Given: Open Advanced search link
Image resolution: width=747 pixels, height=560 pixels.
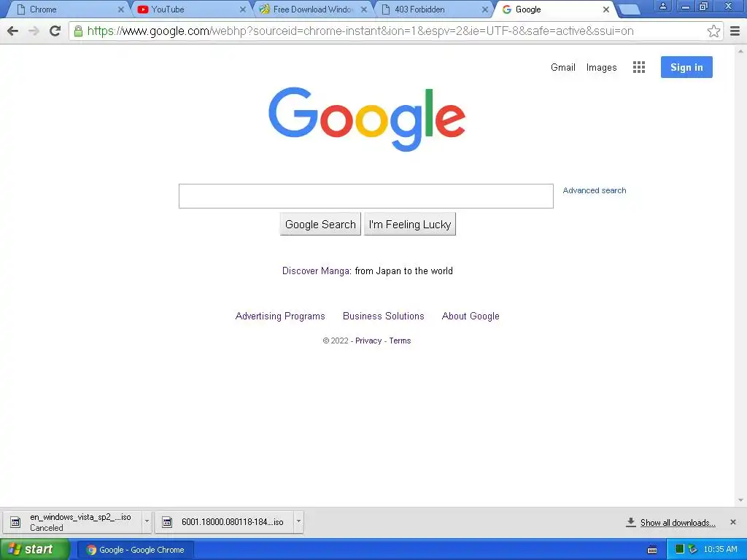Looking at the screenshot, I should 595,190.
